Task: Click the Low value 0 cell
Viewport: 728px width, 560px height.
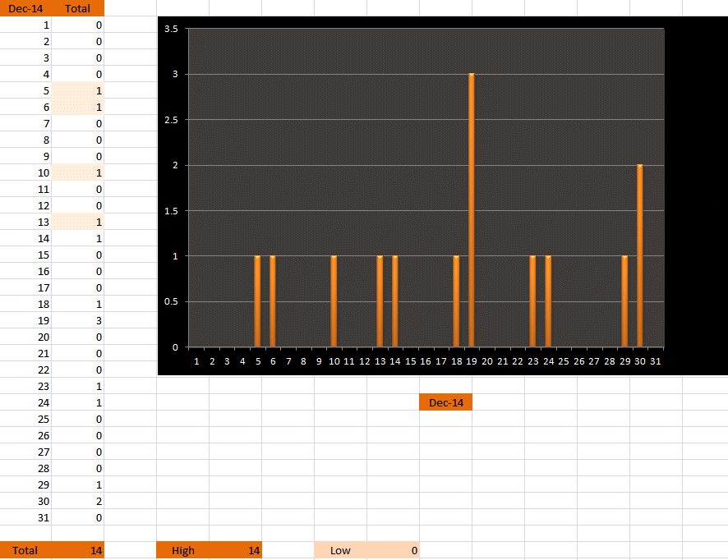Action: pos(394,550)
